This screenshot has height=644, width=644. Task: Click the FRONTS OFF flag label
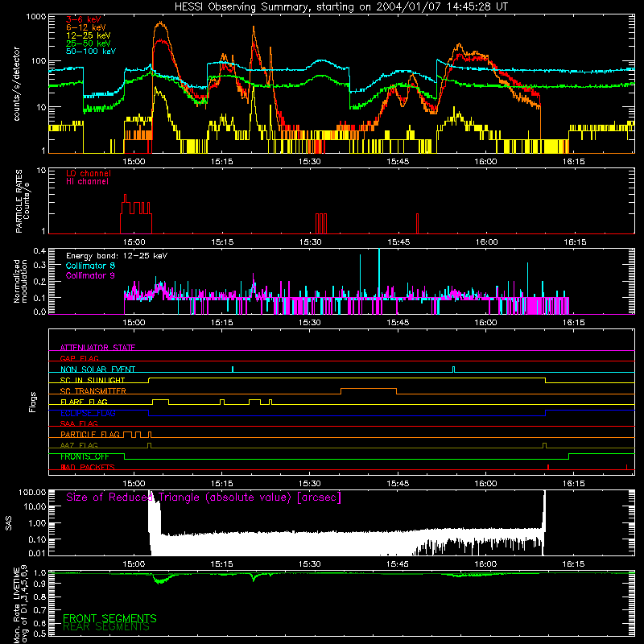click(x=85, y=456)
